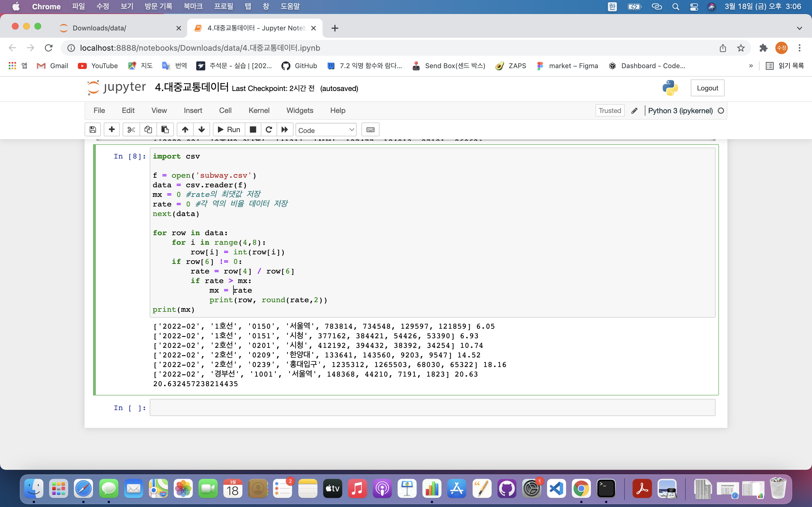
Task: Copy the selected cells with the copy icon
Action: 148,130
